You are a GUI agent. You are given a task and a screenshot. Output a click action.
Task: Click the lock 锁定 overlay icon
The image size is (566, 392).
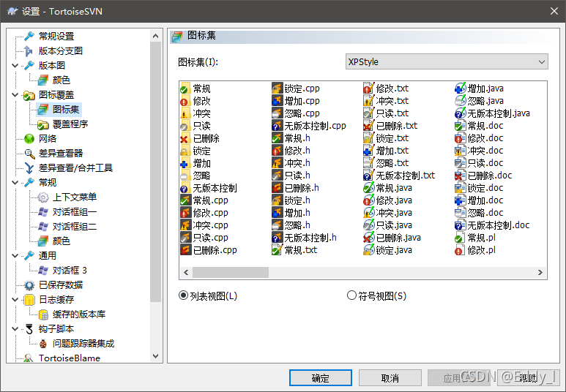click(x=185, y=151)
